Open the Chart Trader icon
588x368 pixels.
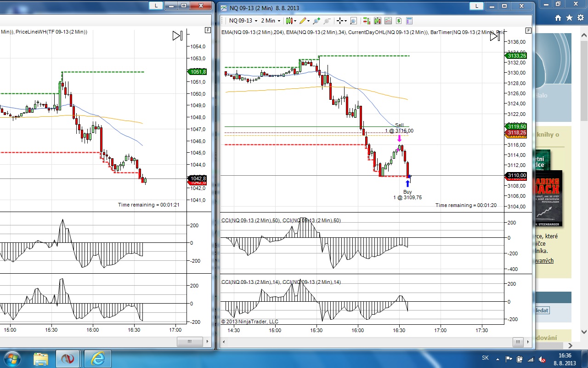pyautogui.click(x=367, y=21)
